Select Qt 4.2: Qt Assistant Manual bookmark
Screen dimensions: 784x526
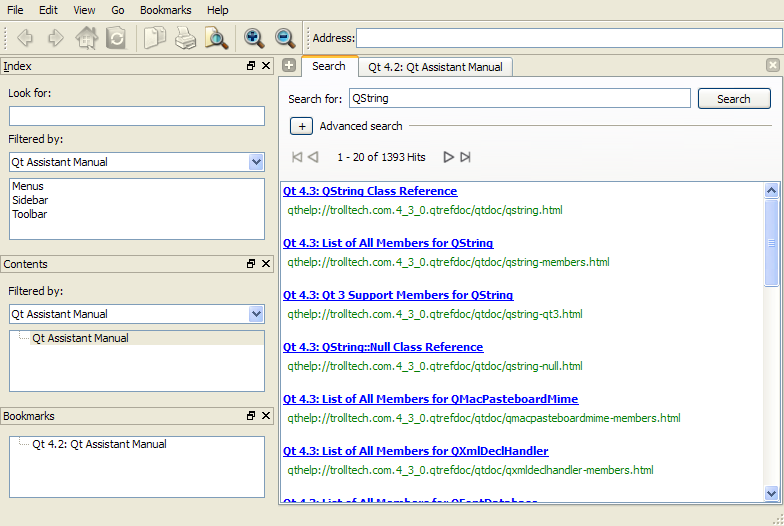[99, 444]
